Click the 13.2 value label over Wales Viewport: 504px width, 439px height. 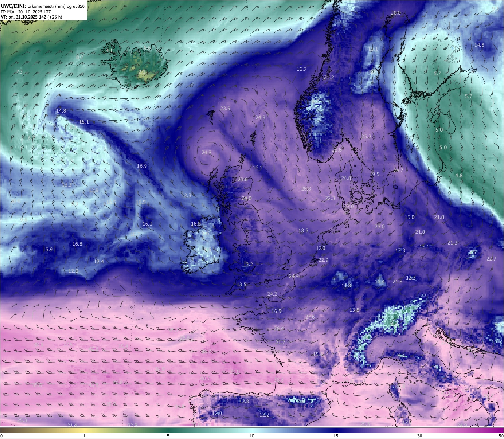(248, 265)
